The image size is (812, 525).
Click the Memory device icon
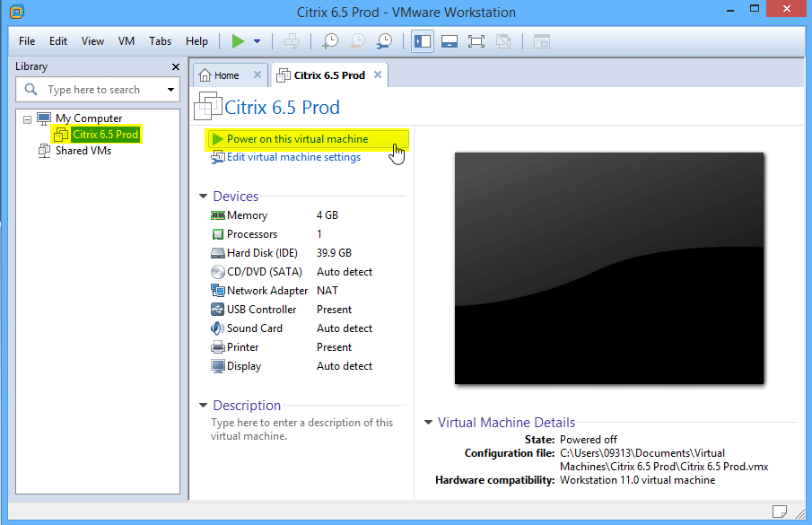(218, 215)
